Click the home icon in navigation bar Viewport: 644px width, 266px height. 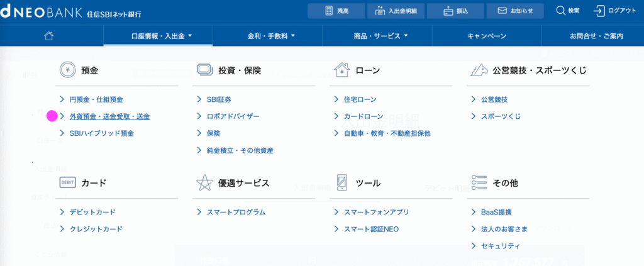(x=49, y=36)
